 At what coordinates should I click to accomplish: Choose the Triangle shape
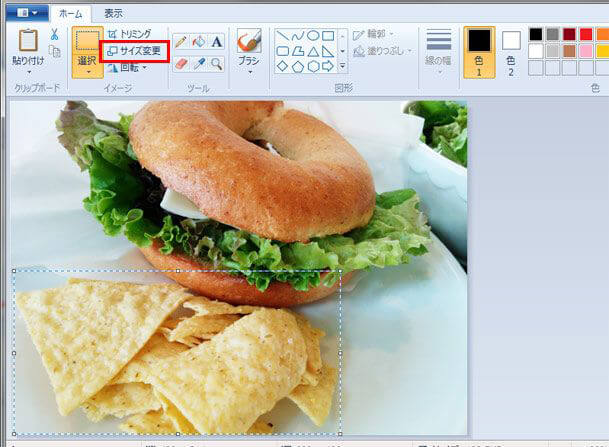(313, 51)
